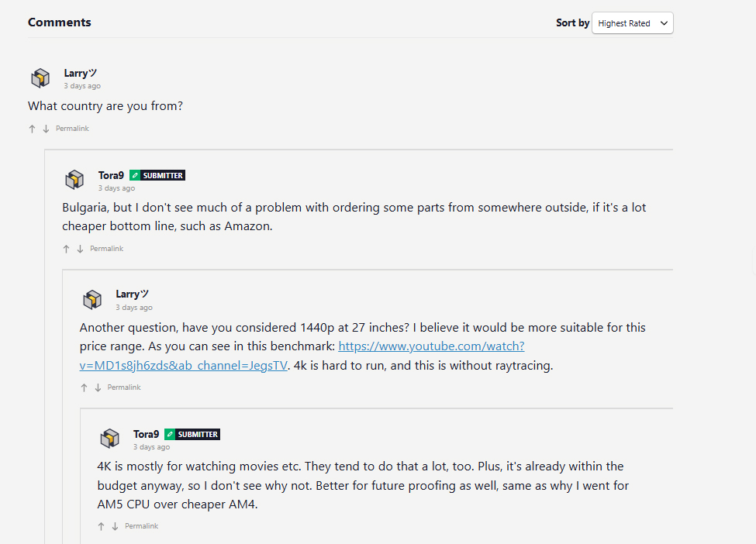Upvote Tora9's 4K movies comment
Image resolution: width=756 pixels, height=544 pixels.
pyautogui.click(x=102, y=526)
